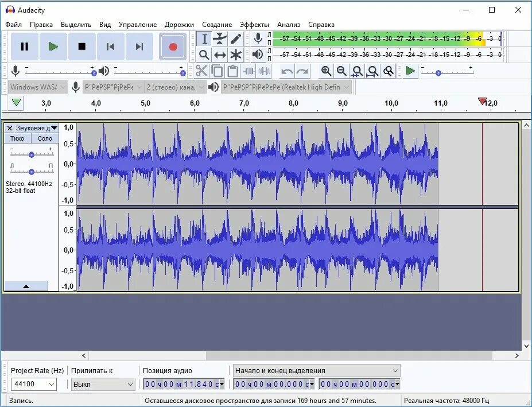Click the Trim audio icon
Screen dimensions: 532x407
click(x=248, y=71)
